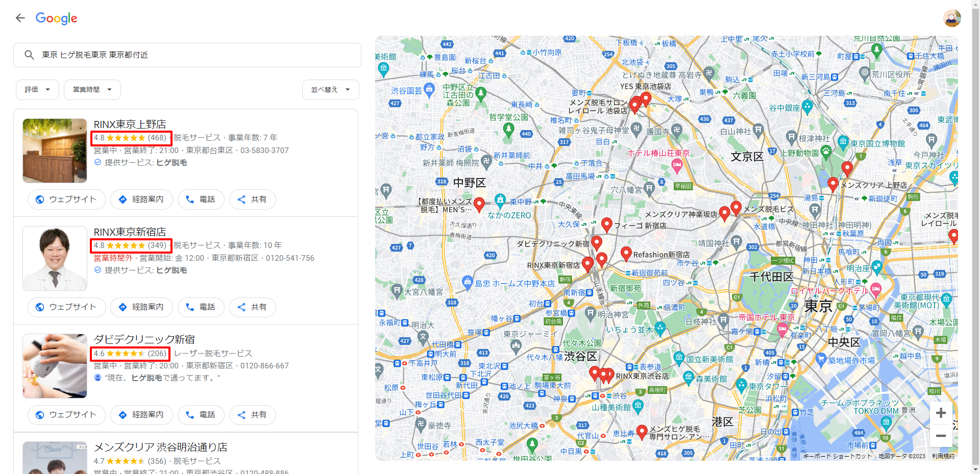Viewport: 980px width, 474px height.
Task: Click the 国立新美術館 museum icon
Action: tap(679, 357)
